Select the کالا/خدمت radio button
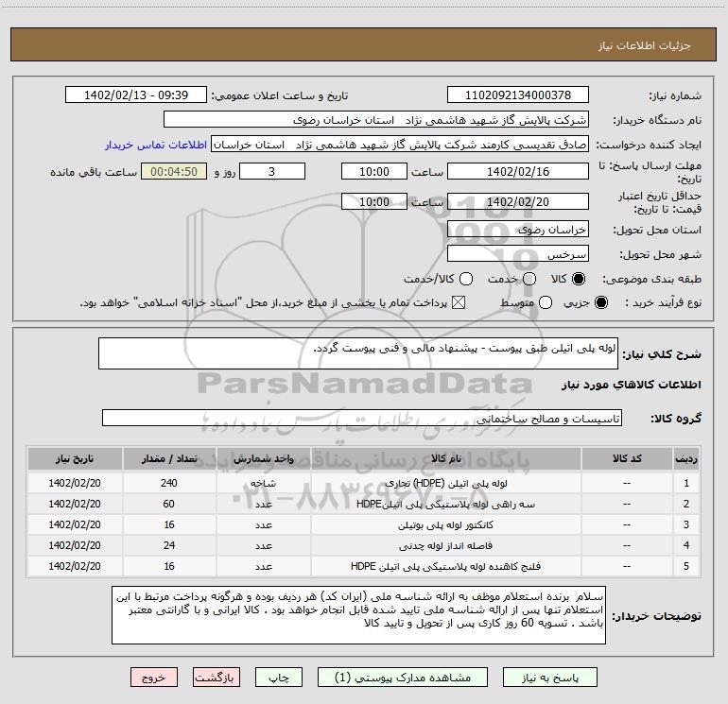This screenshot has width=728, height=704. click(x=466, y=279)
